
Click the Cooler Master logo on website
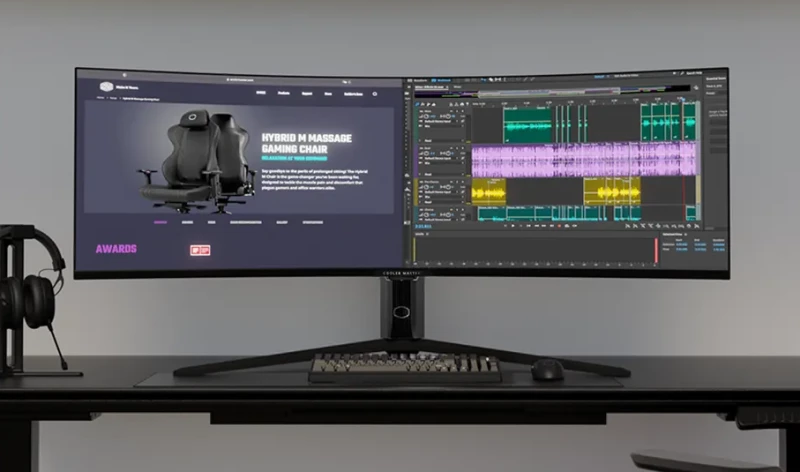click(x=107, y=86)
